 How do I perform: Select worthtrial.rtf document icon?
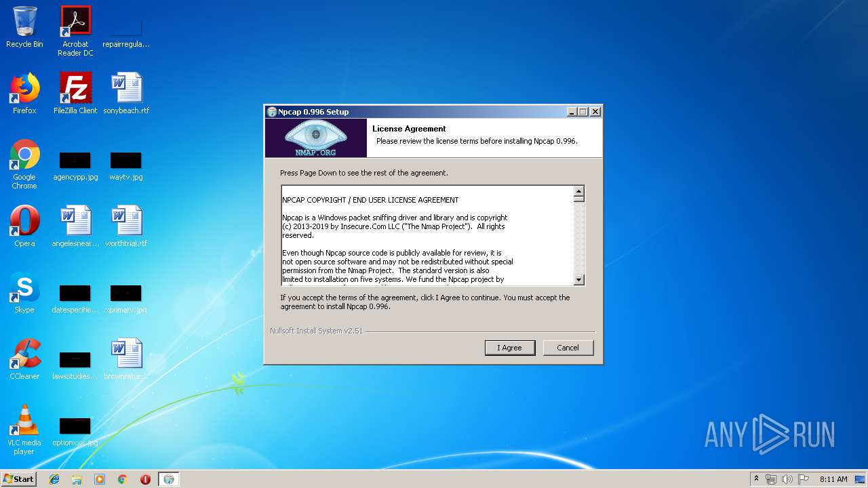126,226
